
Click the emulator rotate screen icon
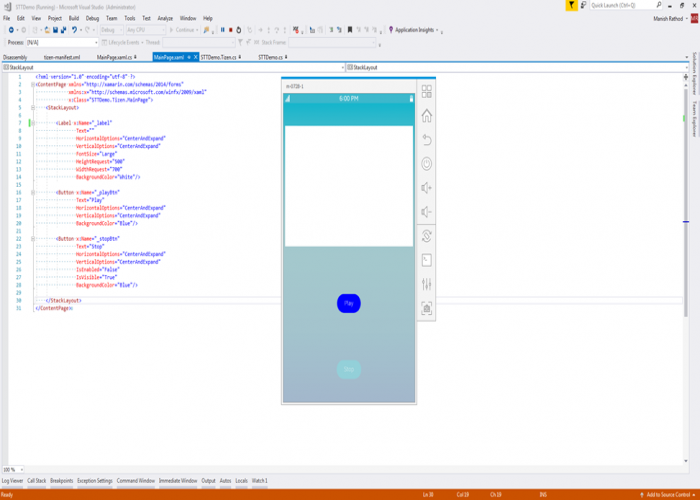427,236
